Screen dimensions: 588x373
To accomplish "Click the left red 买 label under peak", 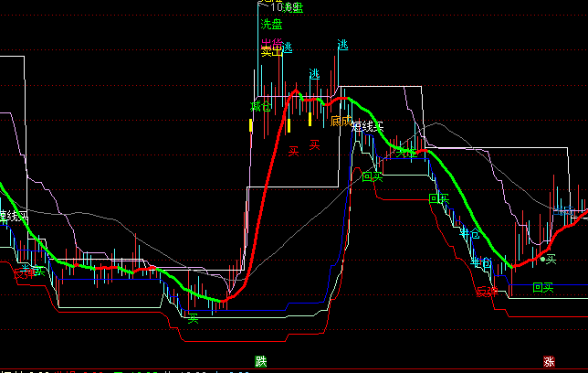I will point(294,150).
